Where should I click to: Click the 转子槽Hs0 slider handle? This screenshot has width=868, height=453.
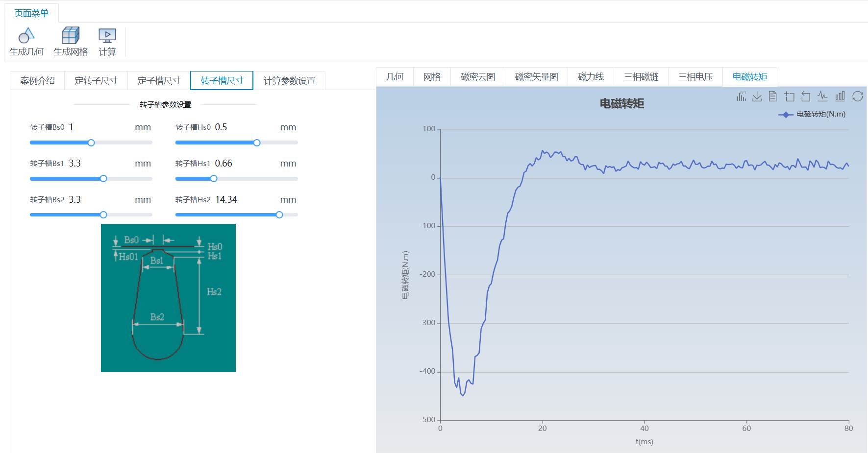257,143
